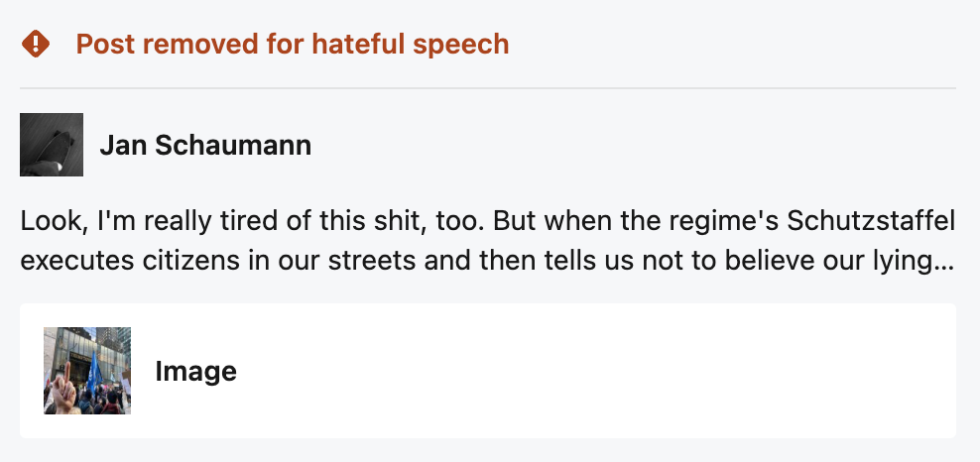The width and height of the screenshot is (980, 462).
Task: Click blank area of the Image attachment card
Action: (x=595, y=372)
